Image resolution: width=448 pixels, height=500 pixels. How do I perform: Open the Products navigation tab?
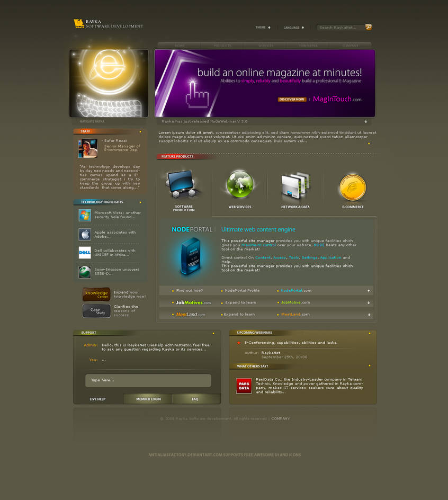click(222, 46)
